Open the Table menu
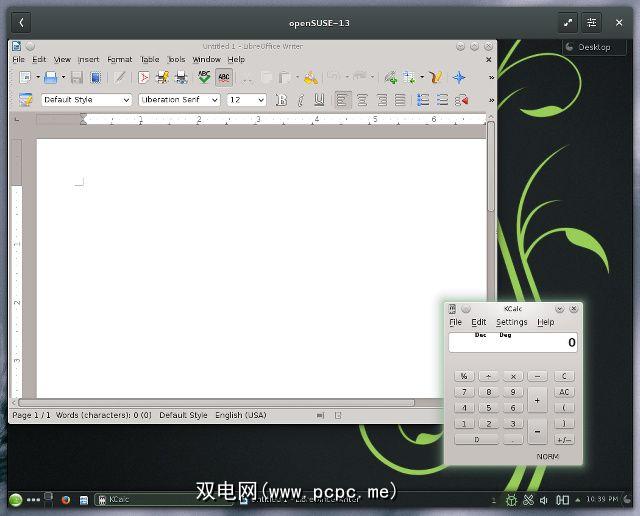Viewport: 640px width, 516px height. point(150,60)
